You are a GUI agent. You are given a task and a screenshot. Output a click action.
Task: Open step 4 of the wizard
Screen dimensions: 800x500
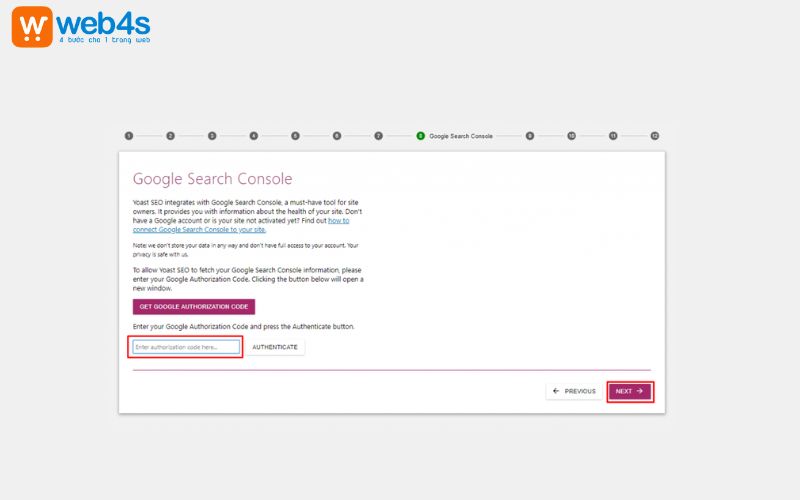tap(254, 135)
